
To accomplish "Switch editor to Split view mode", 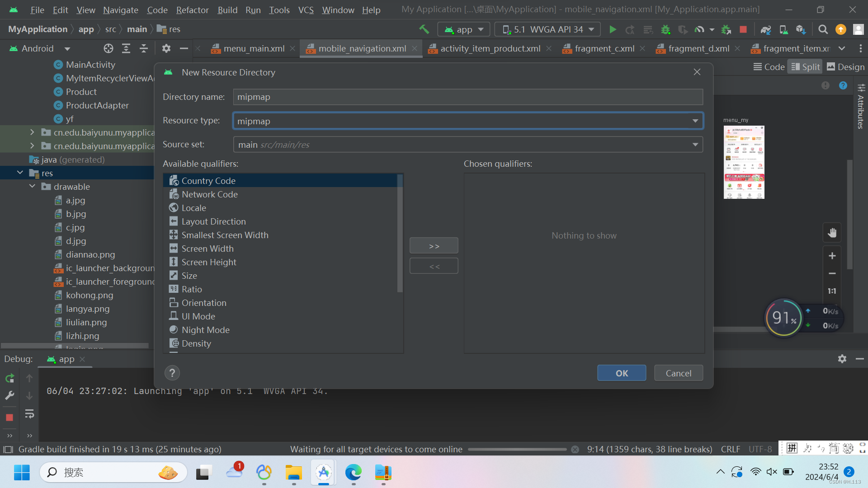I will coord(805,67).
